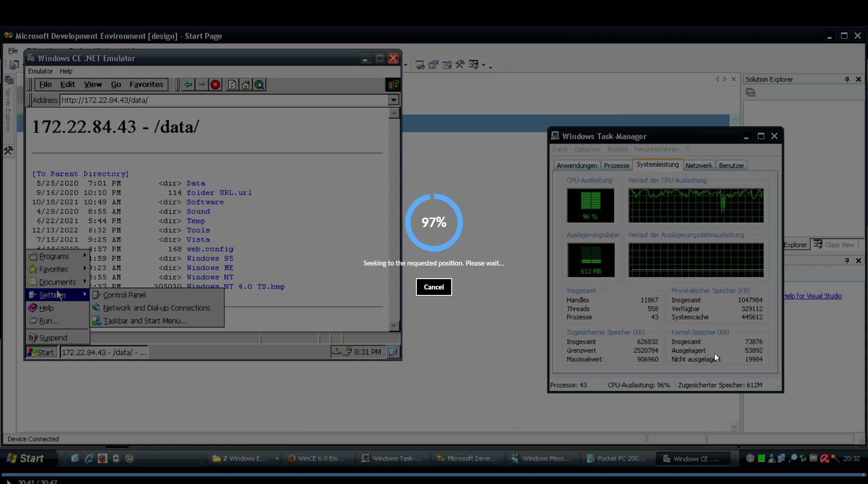
Task: Open the Documents submenu in CE Start menu
Action: (57, 282)
